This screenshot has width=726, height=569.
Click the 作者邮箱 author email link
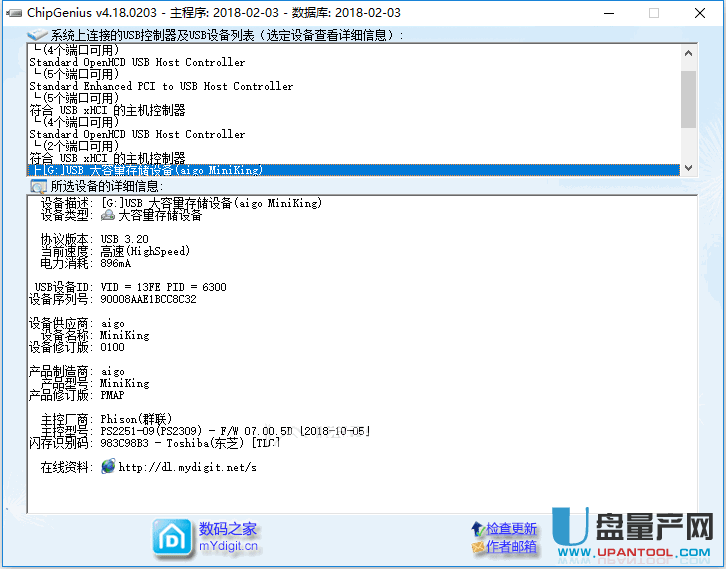click(512, 547)
